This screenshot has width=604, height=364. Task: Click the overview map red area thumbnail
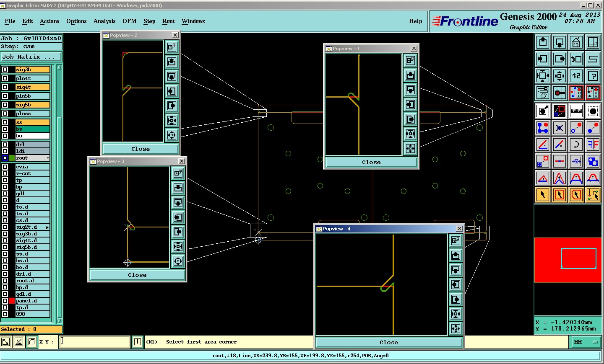tap(568, 260)
